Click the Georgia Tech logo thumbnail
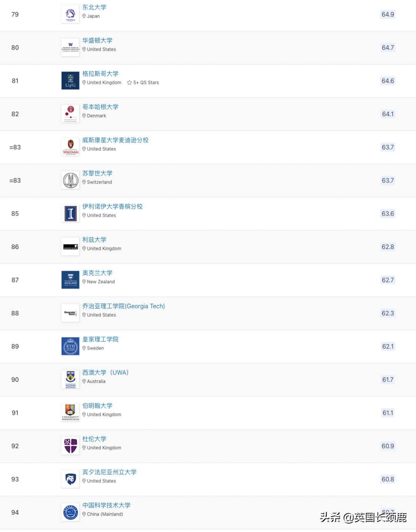416x532 pixels. (70, 313)
